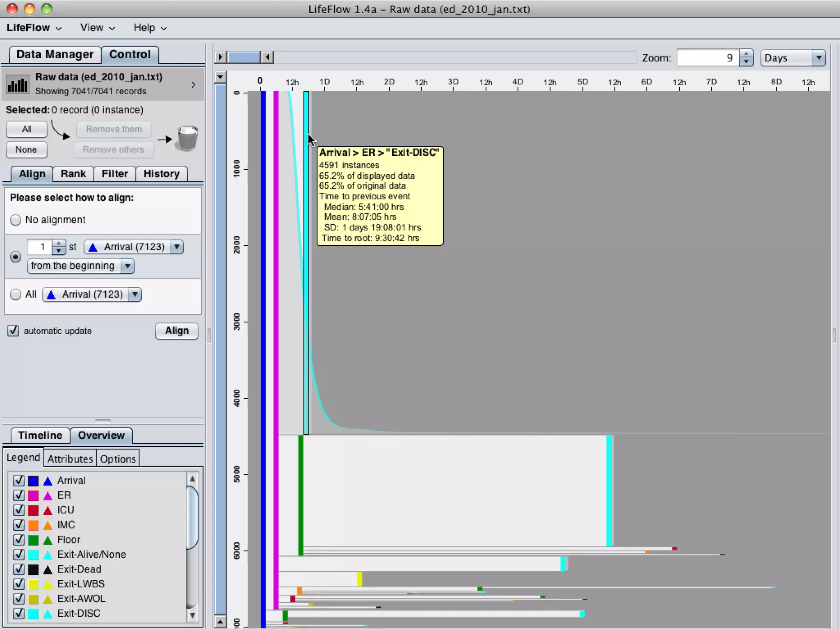Image resolution: width=840 pixels, height=630 pixels.
Task: Click the dataset bar chart icon
Action: [17, 84]
